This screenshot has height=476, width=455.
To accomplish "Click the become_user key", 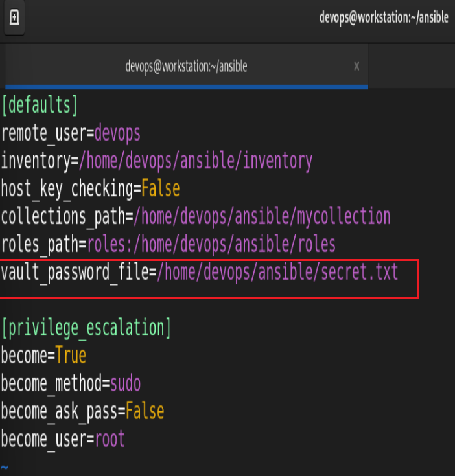I will pos(44,440).
